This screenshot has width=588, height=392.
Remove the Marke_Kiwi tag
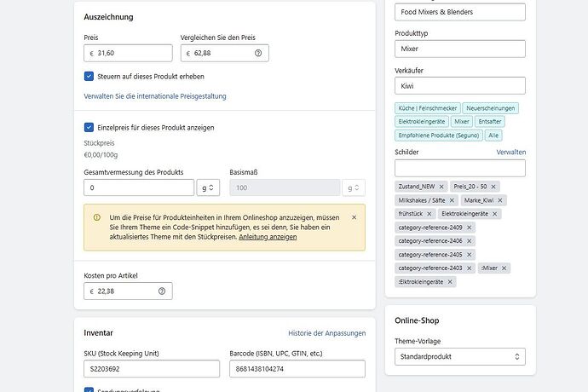click(500, 200)
